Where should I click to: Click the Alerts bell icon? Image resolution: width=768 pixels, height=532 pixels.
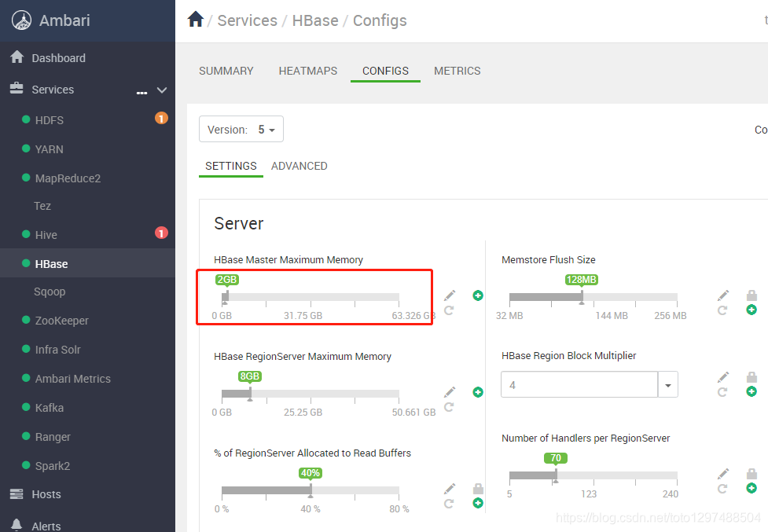coord(17,525)
